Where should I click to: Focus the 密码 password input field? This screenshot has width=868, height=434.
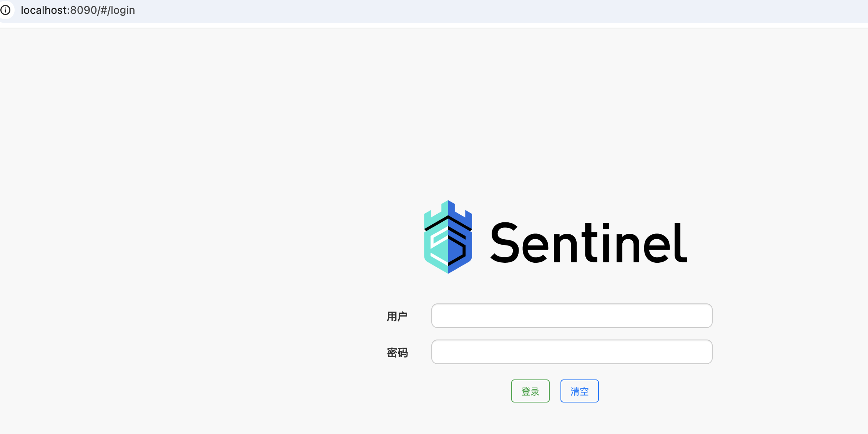pos(572,352)
